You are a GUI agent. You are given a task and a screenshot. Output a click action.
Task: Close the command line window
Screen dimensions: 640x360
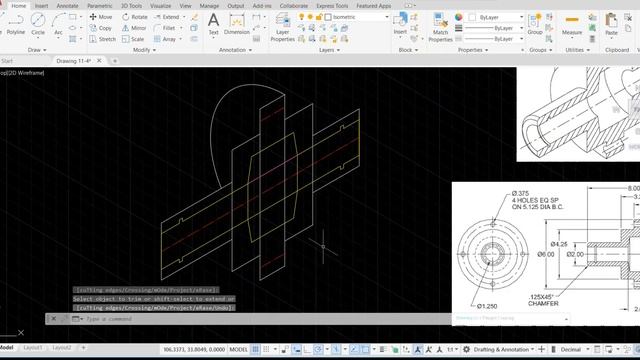point(53,319)
